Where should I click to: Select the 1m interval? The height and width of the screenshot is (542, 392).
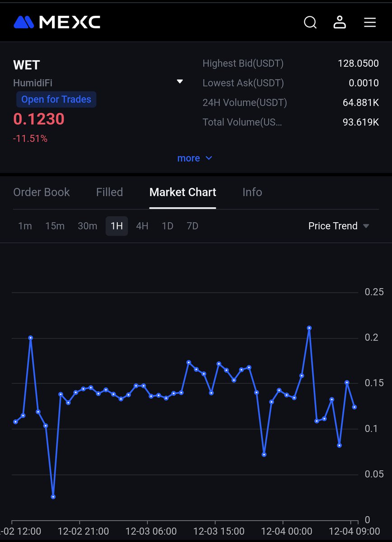click(25, 226)
